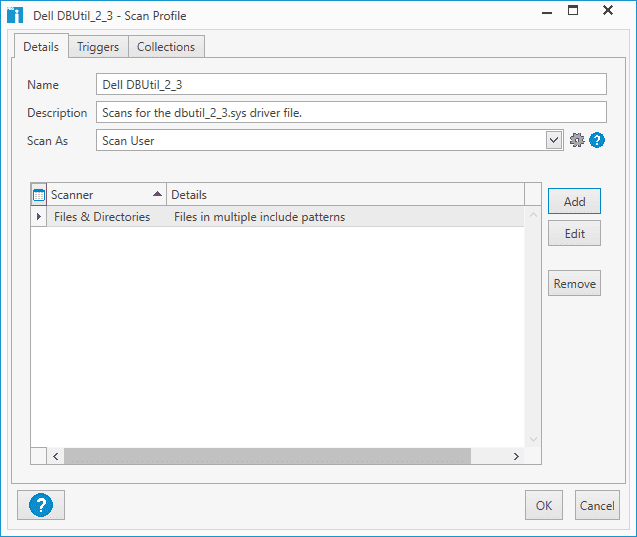
Task: Click the PDQ Inventory app icon in title bar
Action: [x=15, y=15]
